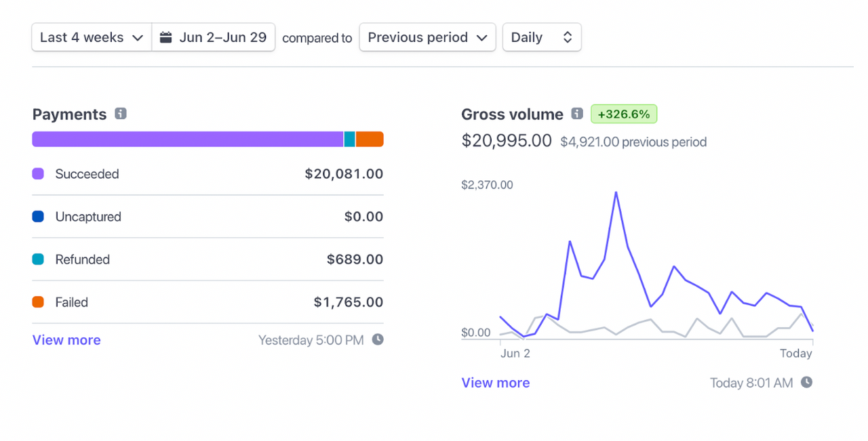Change the Daily interval selector
Image resolution: width=868 pixels, height=441 pixels.
point(541,37)
